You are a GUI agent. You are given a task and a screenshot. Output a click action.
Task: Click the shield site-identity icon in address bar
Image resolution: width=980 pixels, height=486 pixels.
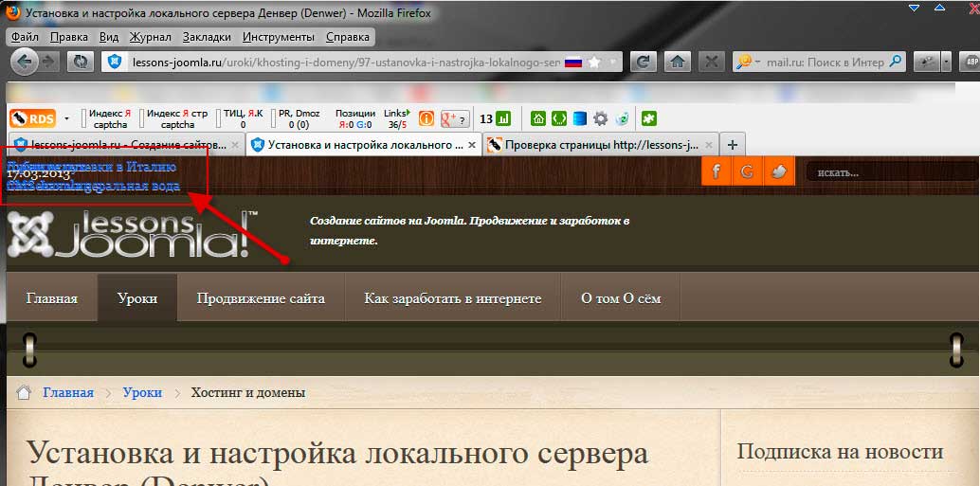point(115,62)
